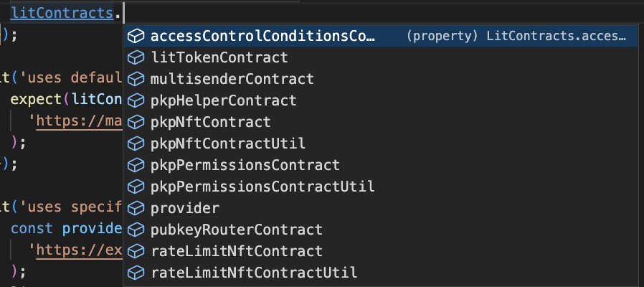Click the cube icon beside accessControlConditionsCo…

click(x=136, y=36)
